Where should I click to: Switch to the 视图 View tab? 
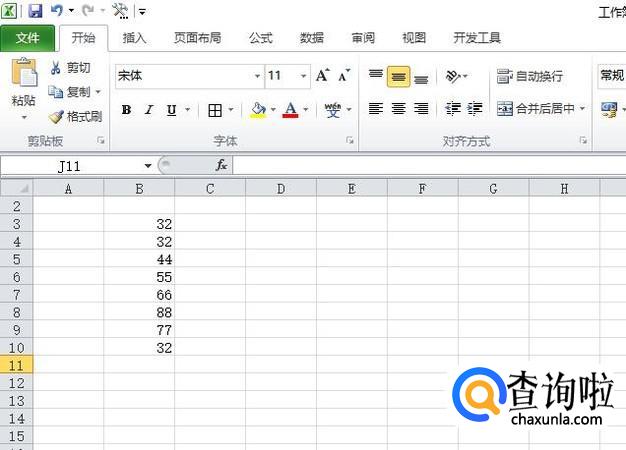[414, 38]
